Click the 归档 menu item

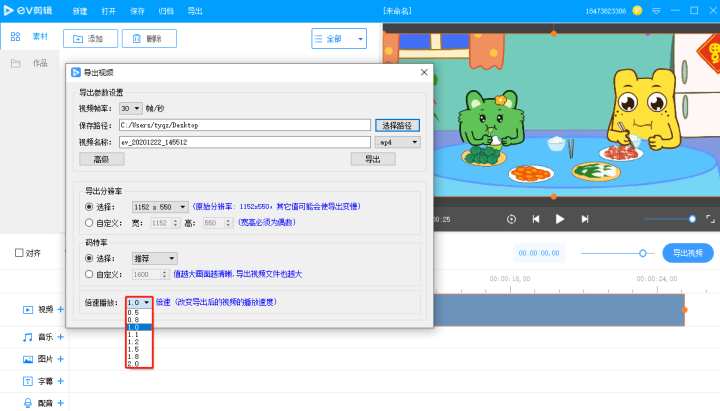(x=166, y=11)
